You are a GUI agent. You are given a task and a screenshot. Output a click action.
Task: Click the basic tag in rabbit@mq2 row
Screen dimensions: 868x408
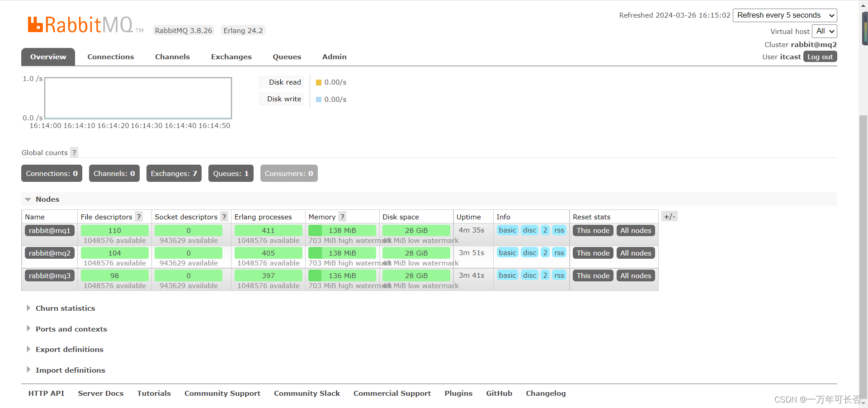[507, 252]
